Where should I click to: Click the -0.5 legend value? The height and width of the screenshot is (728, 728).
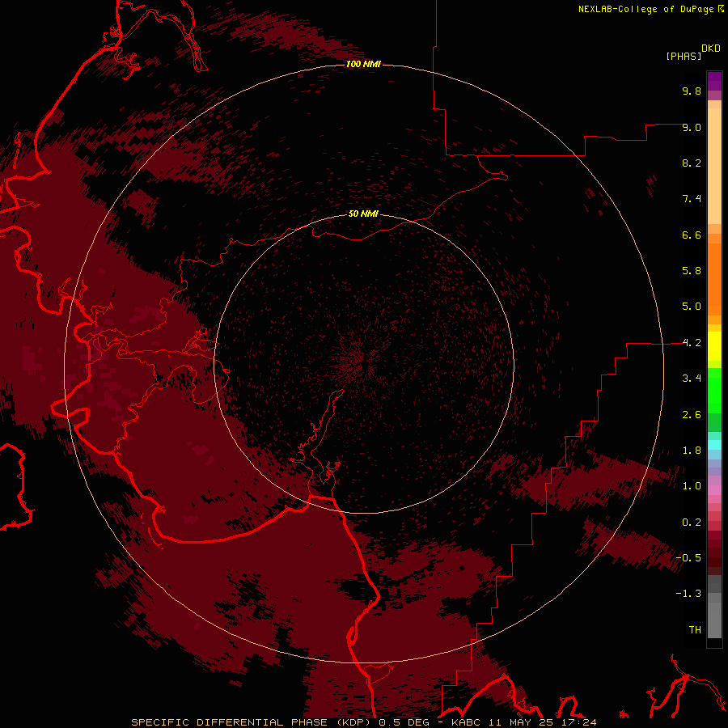[688, 557]
